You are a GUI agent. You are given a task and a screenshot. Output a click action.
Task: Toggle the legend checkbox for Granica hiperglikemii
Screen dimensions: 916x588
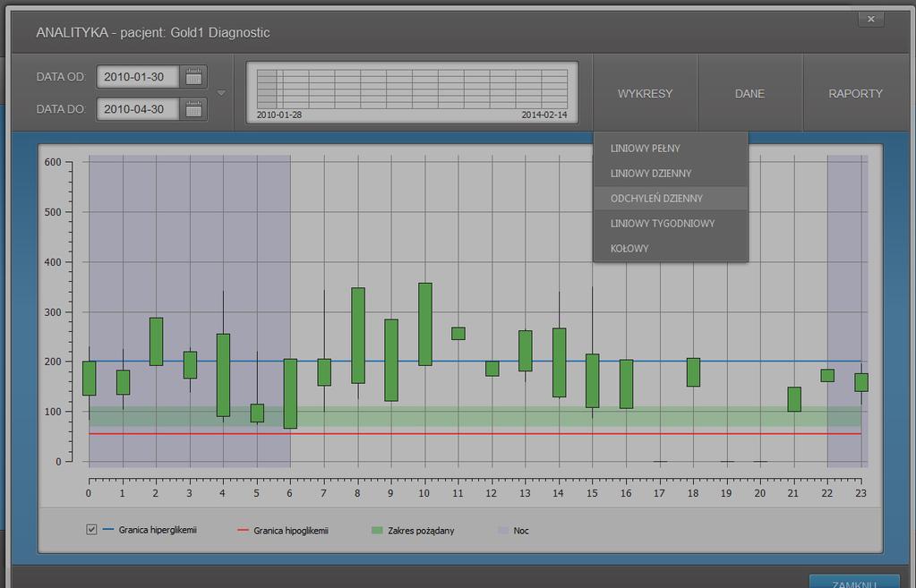click(91, 530)
